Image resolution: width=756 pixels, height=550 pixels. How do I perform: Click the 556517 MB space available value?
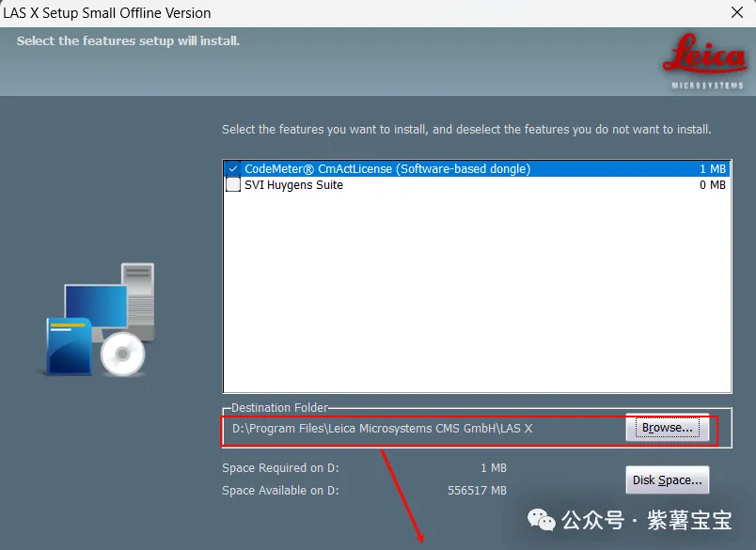point(477,491)
